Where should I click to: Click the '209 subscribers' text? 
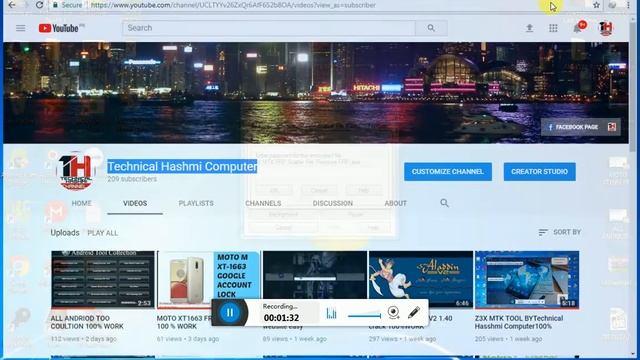(x=132, y=179)
